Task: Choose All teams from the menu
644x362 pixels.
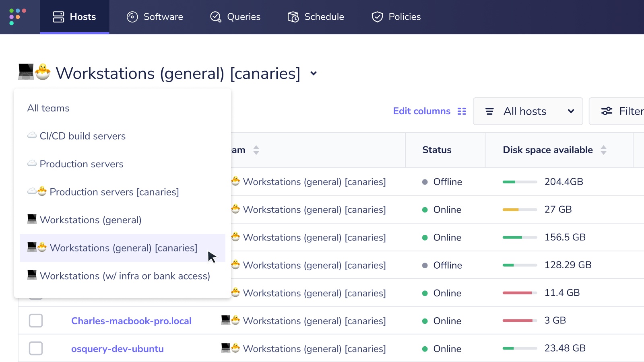Action: coord(122,108)
